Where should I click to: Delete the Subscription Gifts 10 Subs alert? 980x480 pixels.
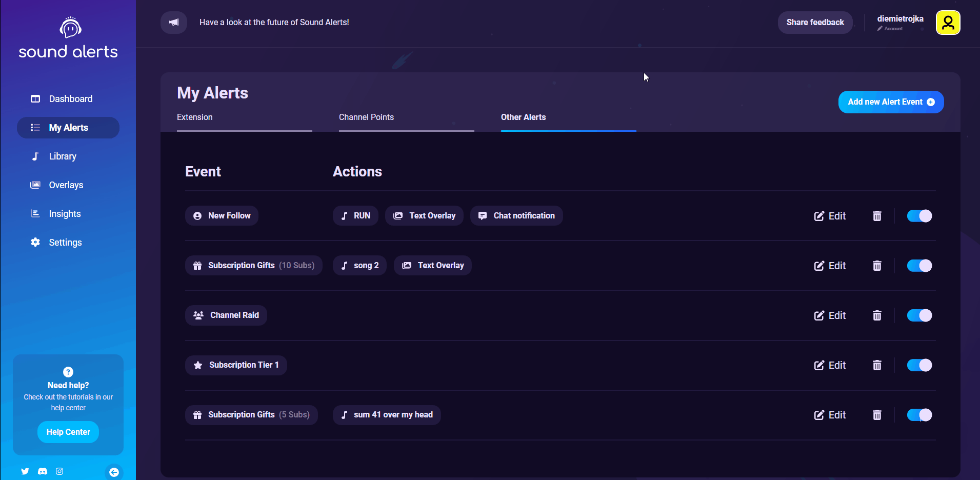tap(877, 266)
